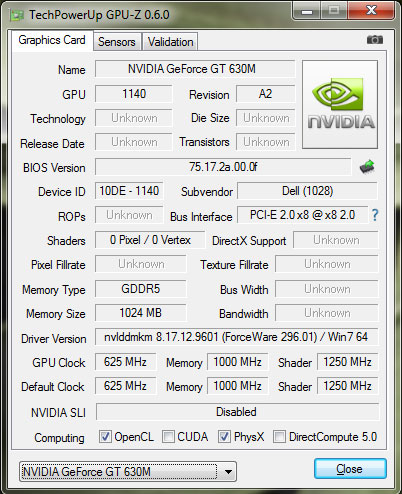
Task: Click the Driver Version label
Action: coord(53,339)
